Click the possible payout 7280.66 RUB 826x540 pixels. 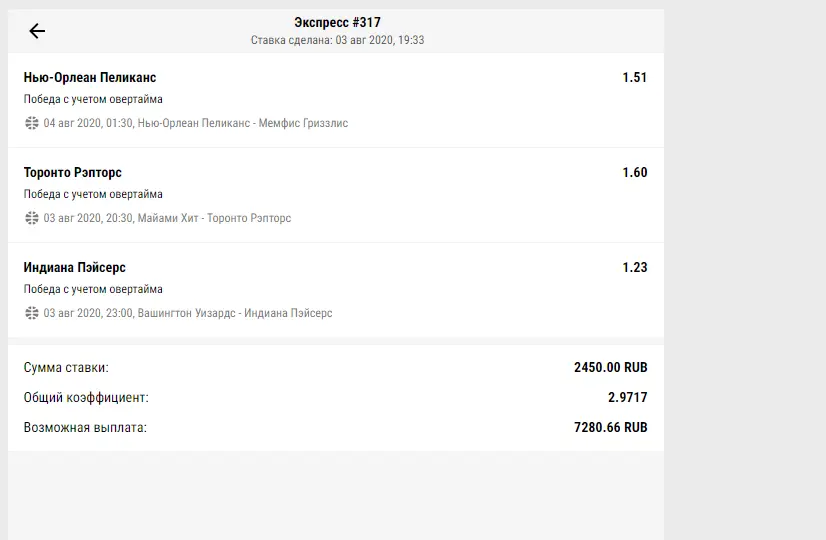(x=611, y=427)
